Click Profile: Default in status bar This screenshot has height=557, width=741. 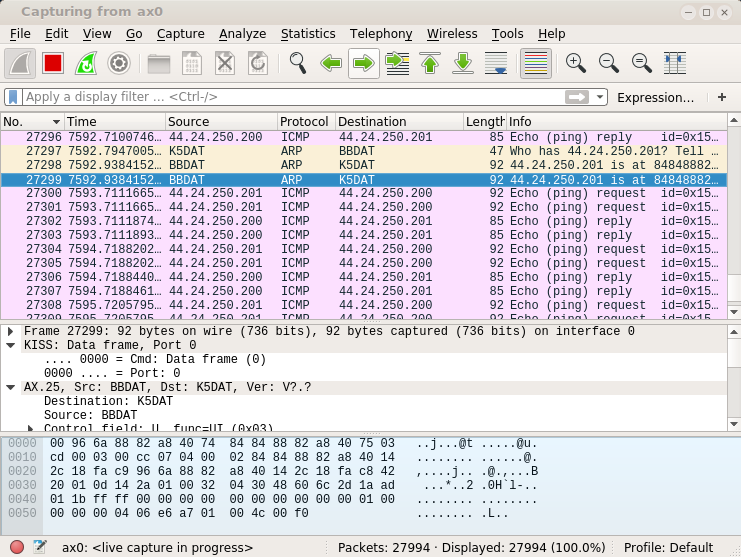pos(668,548)
